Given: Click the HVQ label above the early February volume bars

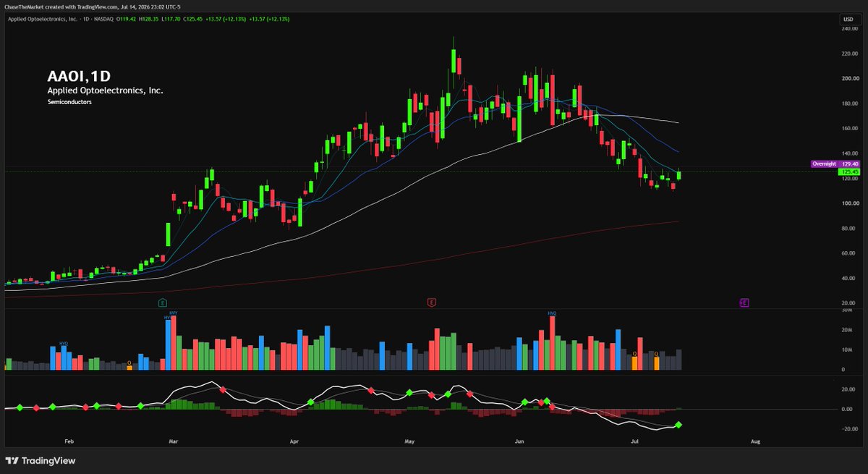Looking at the screenshot, I should click(x=64, y=344).
